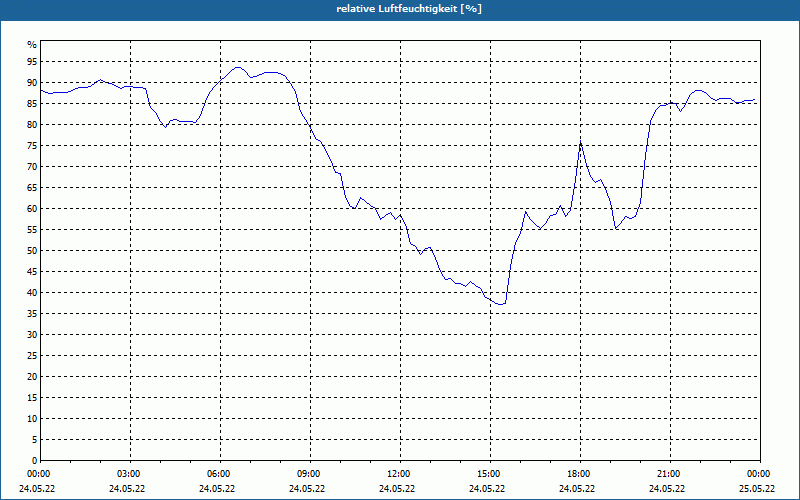This screenshot has width=800, height=500.
Task: Click the 21:00 x-axis time label
Action: 668,474
